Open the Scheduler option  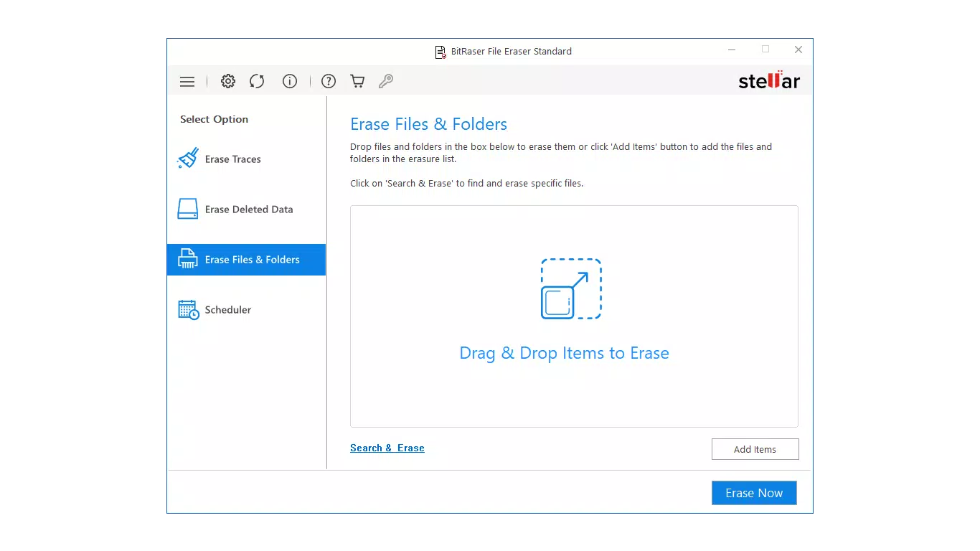[x=246, y=310]
